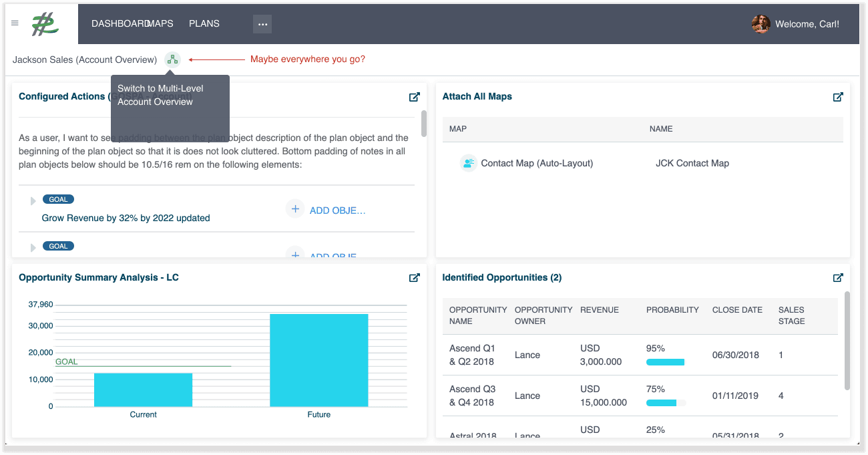The image size is (868, 455).
Task: Click ADD OBJE... link for Grow Revenue goal
Action: click(338, 210)
